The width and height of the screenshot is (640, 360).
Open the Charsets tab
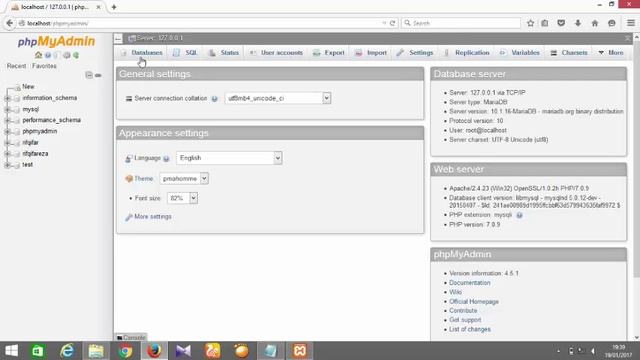pyautogui.click(x=569, y=53)
